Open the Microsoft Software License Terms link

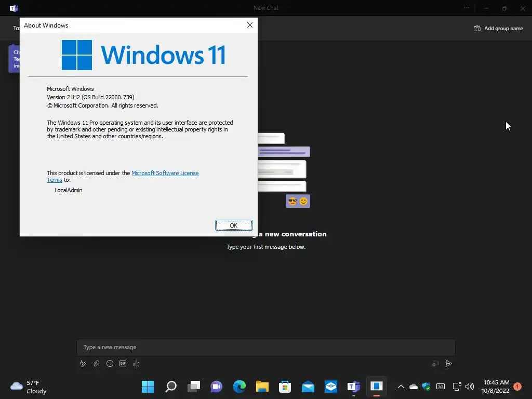(165, 173)
